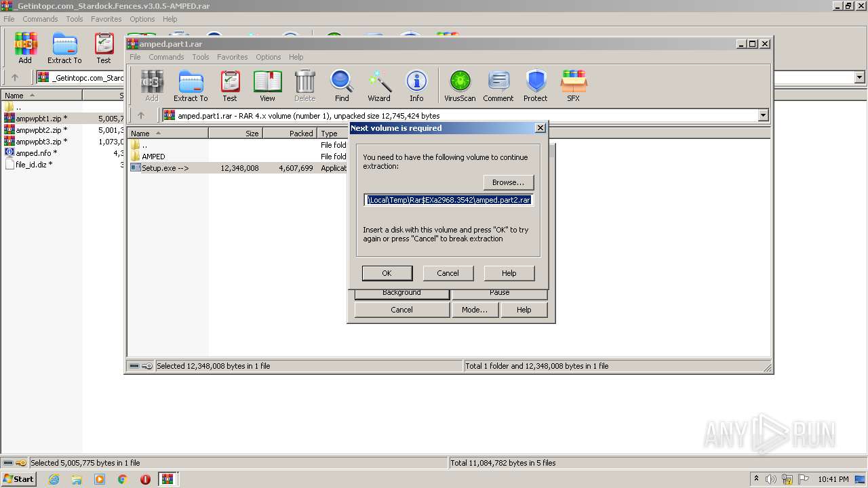The height and width of the screenshot is (488, 868).
Task: Select ampwpbt1.zip in the back window
Action: click(x=41, y=119)
